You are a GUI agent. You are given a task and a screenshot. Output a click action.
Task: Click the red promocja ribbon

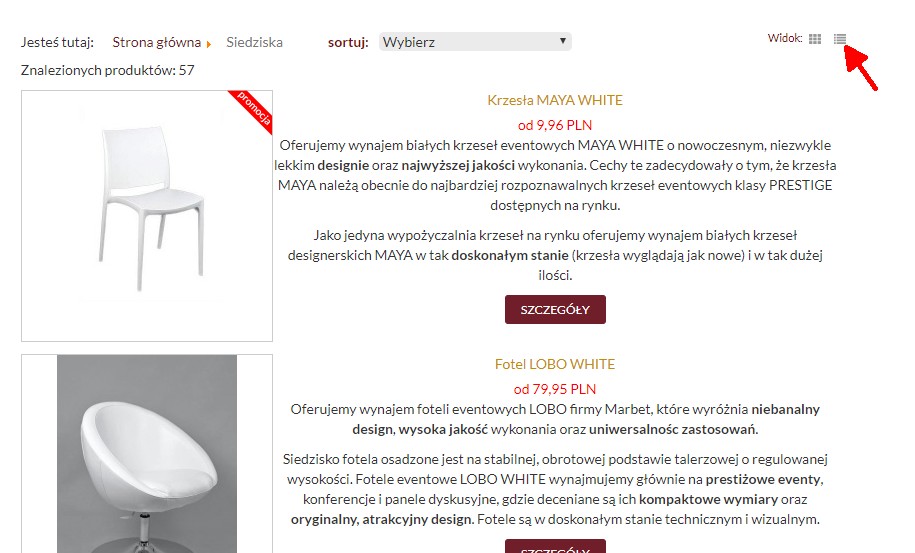coord(252,111)
